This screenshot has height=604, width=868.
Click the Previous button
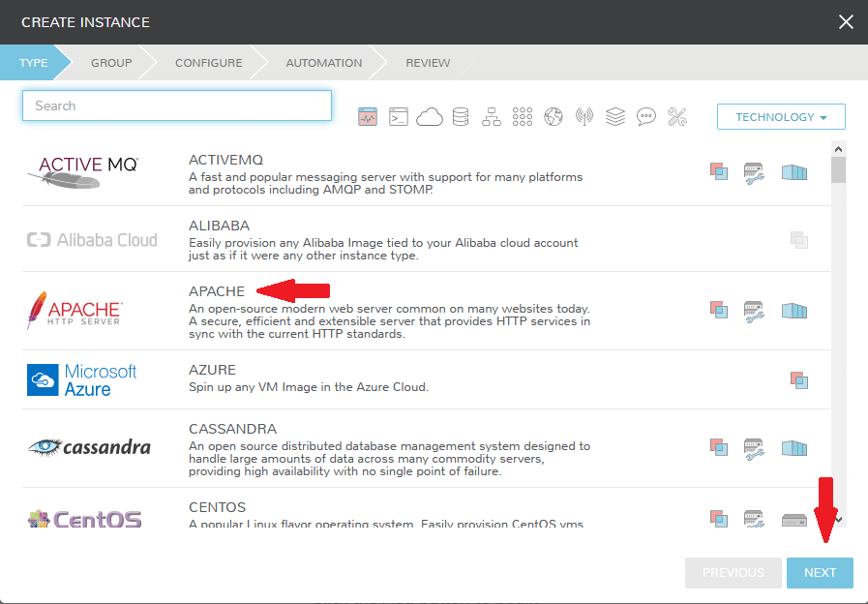click(x=733, y=573)
